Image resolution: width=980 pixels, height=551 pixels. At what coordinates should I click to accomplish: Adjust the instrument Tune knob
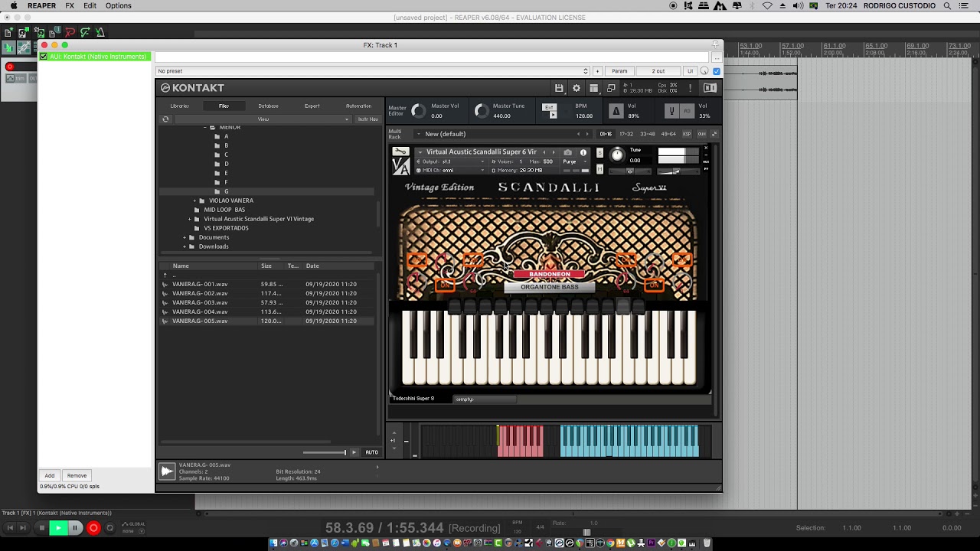[x=617, y=155]
